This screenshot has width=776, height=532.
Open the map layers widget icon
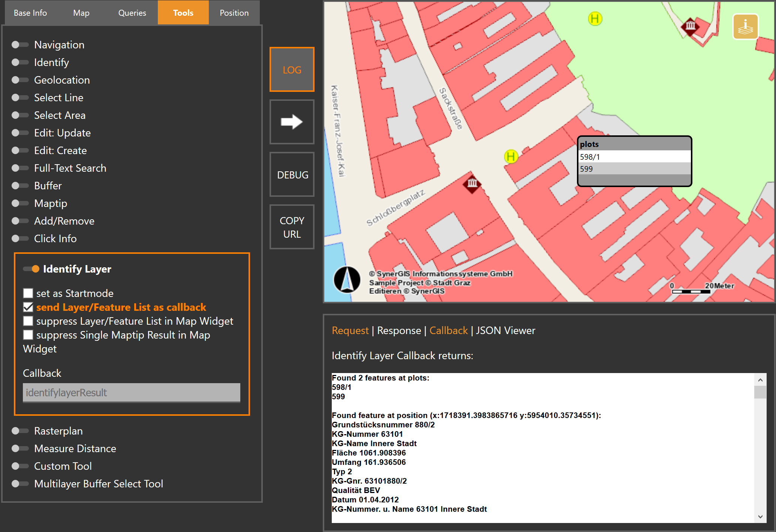point(745,26)
